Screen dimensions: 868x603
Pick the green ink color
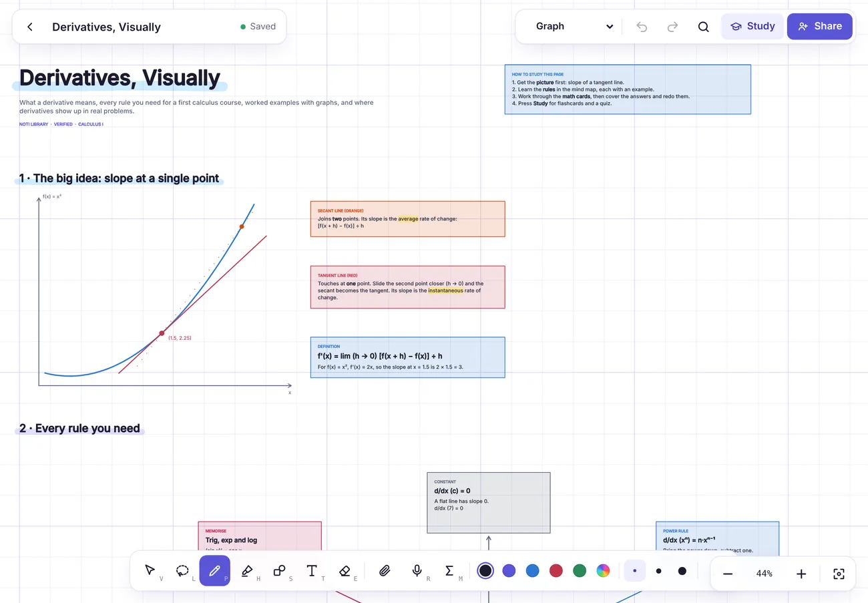580,570
